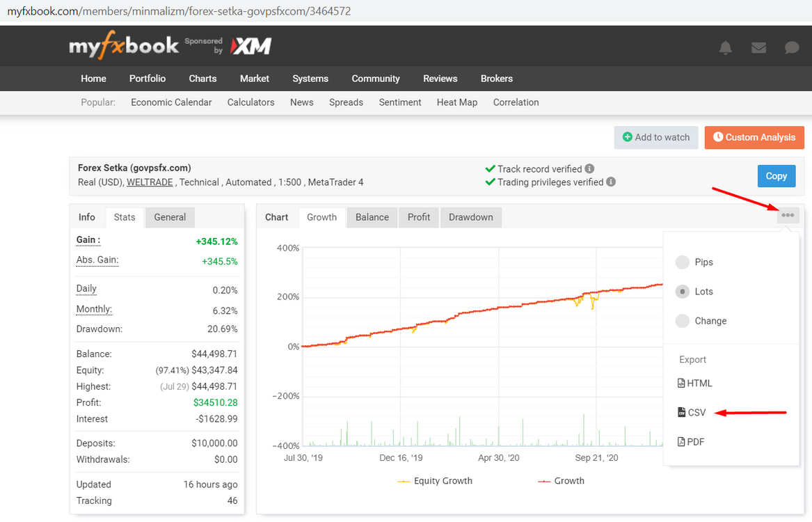Open the Portfolio menu
The image size is (812, 522).
pos(148,79)
